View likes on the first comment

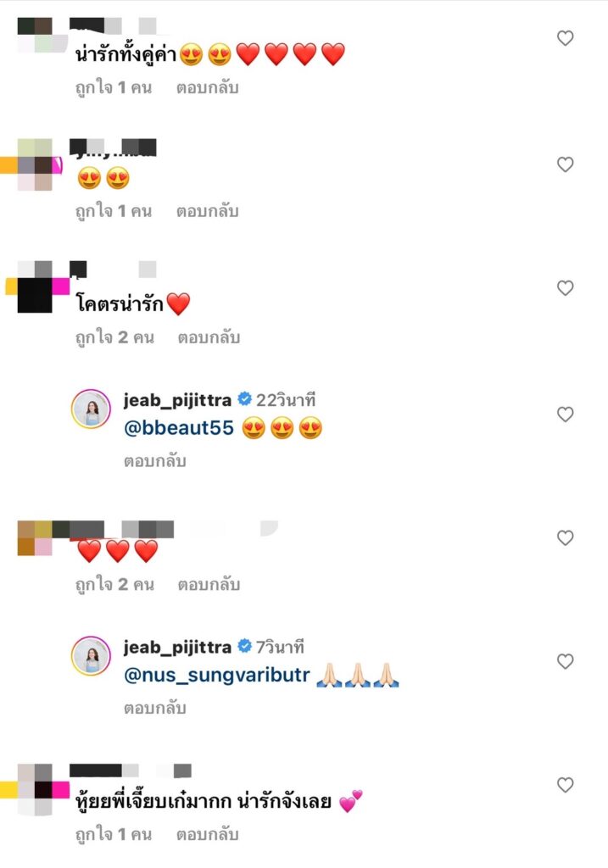(113, 87)
